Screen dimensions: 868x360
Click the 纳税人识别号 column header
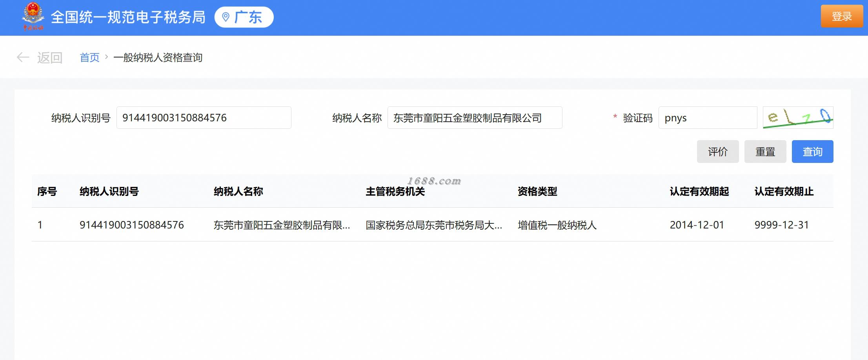pyautogui.click(x=109, y=192)
